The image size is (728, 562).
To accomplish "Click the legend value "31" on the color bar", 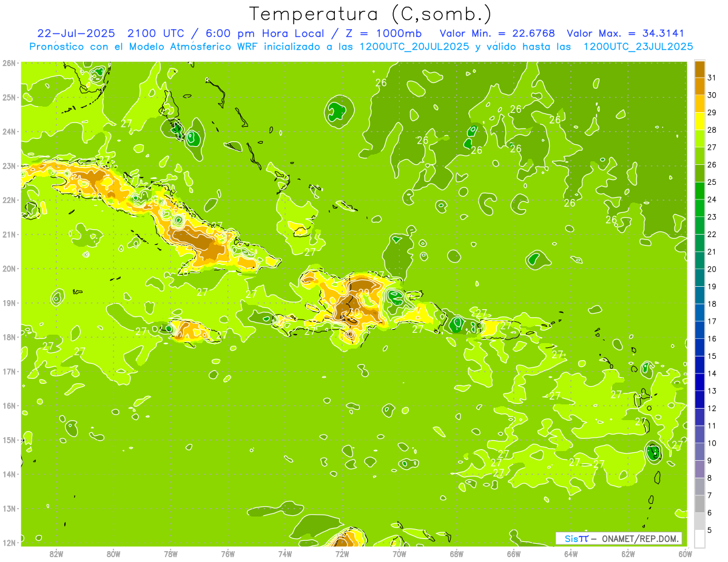I will 712,78.
